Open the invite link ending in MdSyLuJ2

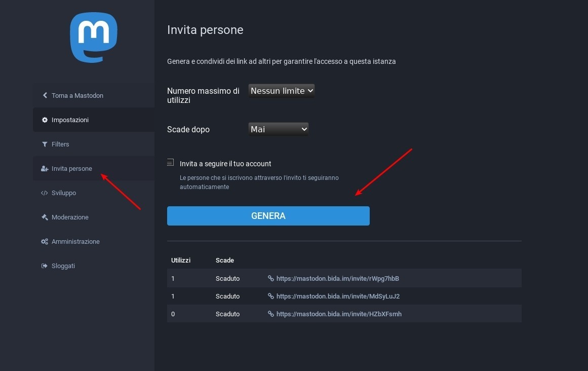point(338,296)
